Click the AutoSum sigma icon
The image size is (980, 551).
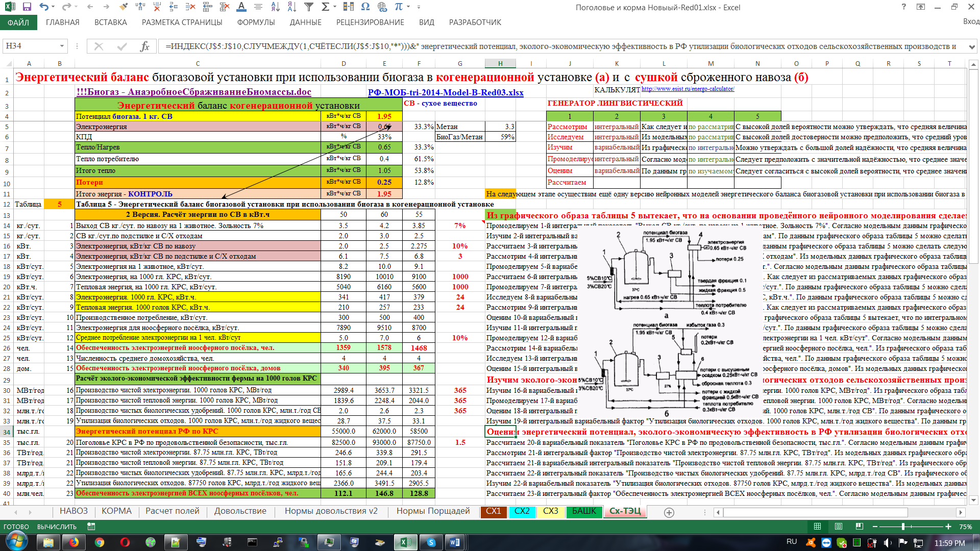325,7
